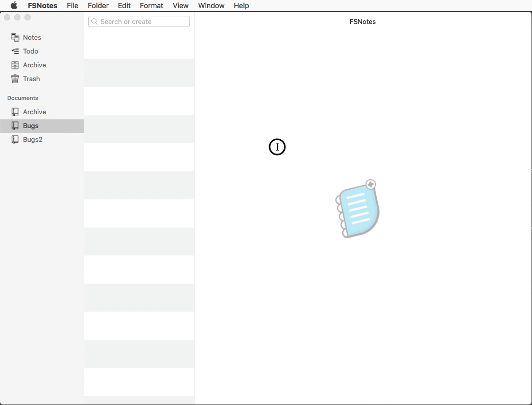Open the View menu

181,6
